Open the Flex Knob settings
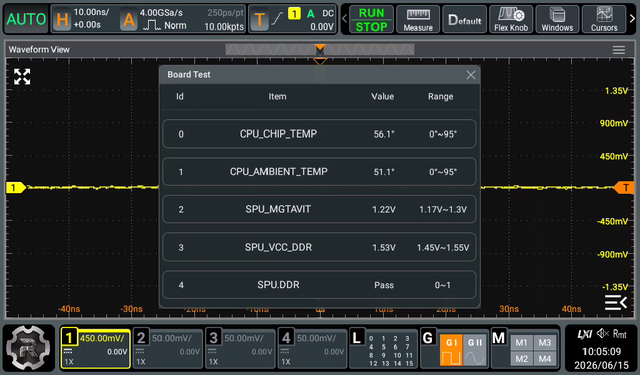 tap(511, 19)
